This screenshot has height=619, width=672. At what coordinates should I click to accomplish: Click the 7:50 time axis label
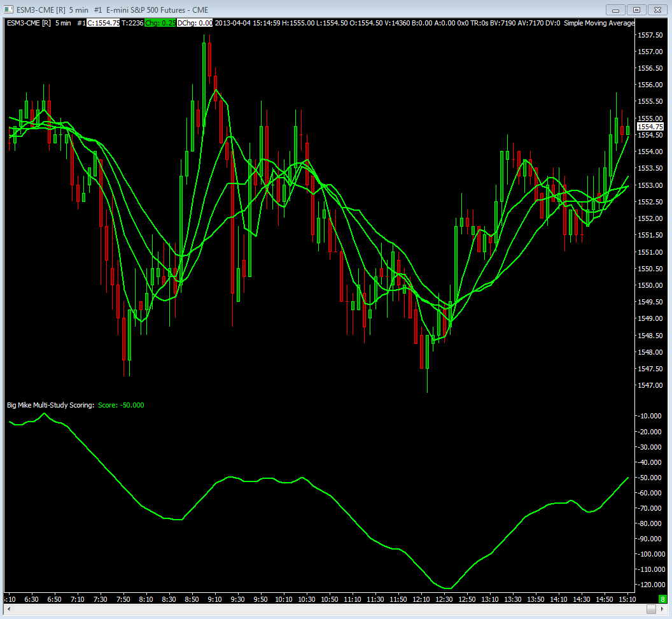click(123, 599)
